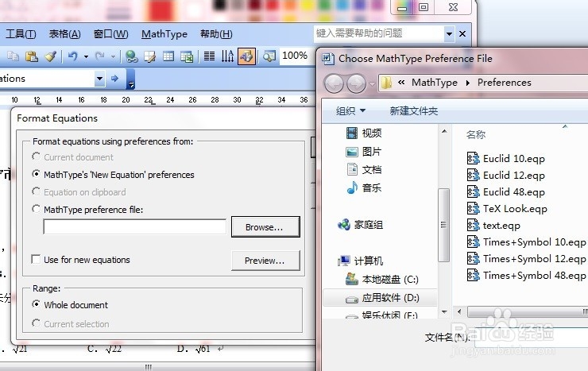Open the 帮助(H) menu
The width and height of the screenshot is (588, 371).
[216, 34]
